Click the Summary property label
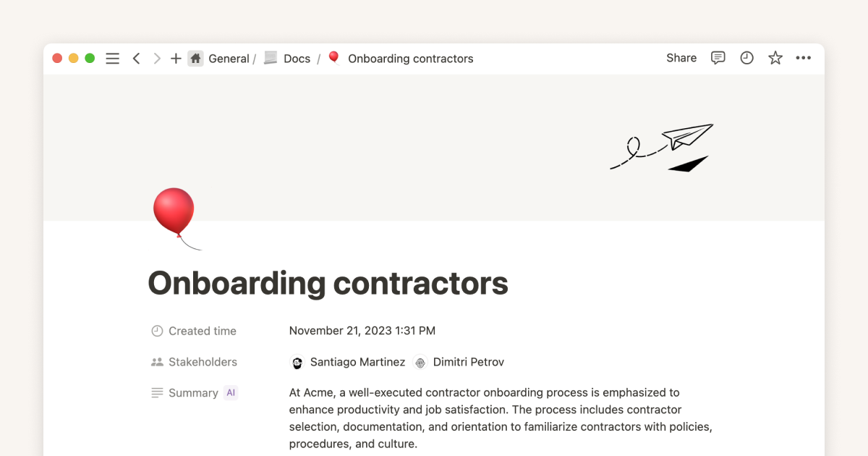The width and height of the screenshot is (868, 456). pos(193,393)
